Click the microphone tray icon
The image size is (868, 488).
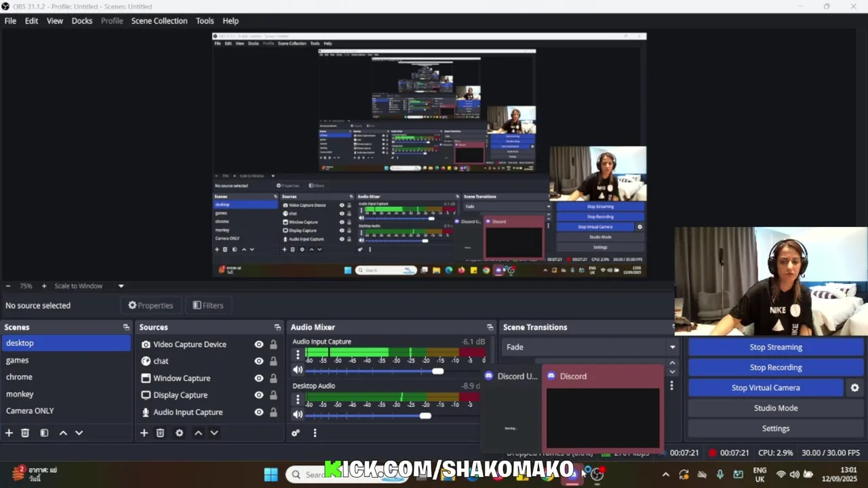pyautogui.click(x=720, y=474)
